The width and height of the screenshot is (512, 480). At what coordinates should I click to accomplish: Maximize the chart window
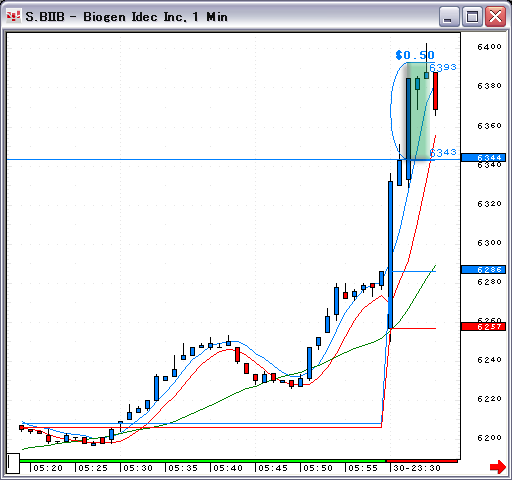(472, 16)
